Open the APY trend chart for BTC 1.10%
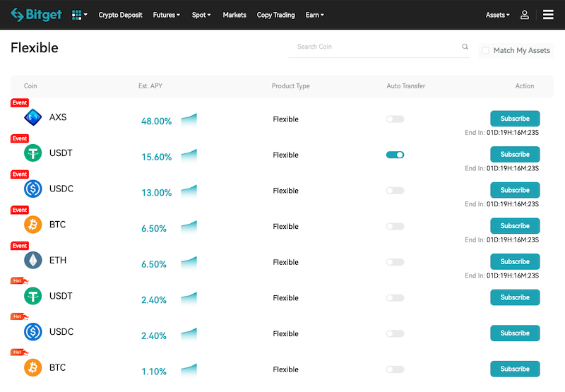 [189, 370]
